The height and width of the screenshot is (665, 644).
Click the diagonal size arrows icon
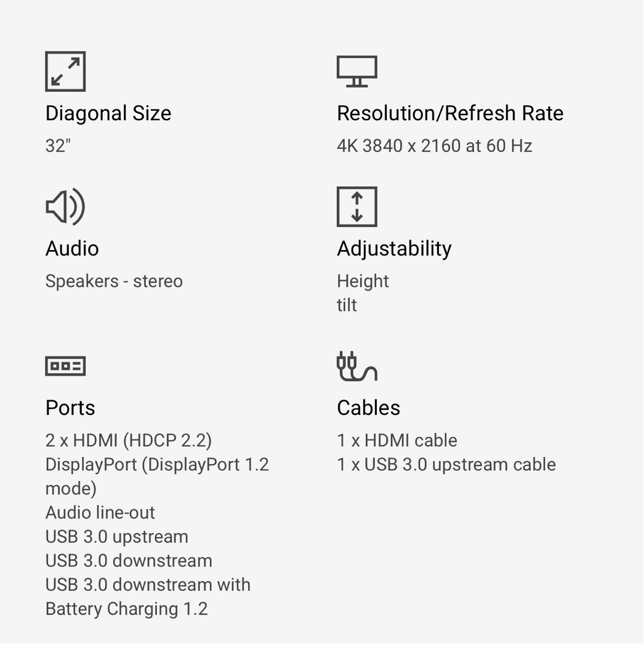click(x=65, y=71)
